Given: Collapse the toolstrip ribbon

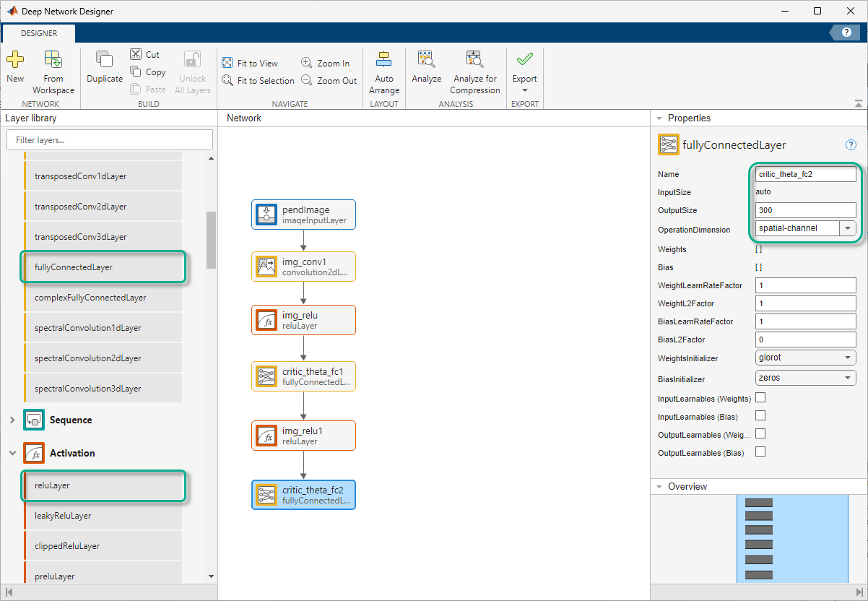Looking at the screenshot, I should point(858,103).
